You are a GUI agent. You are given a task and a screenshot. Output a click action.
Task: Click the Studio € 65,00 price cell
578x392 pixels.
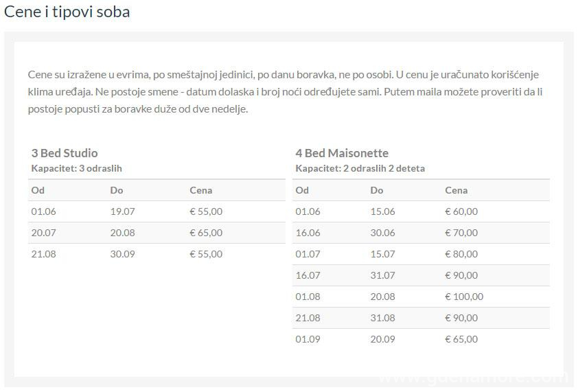[x=206, y=233]
